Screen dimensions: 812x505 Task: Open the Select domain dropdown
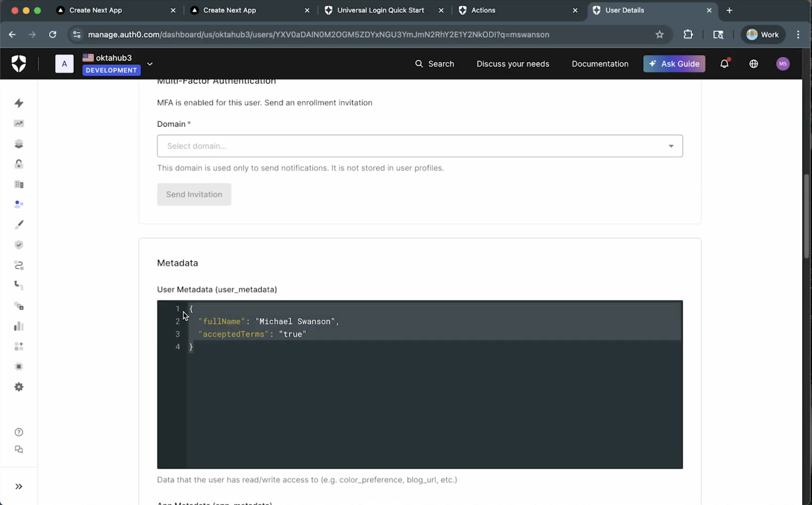tap(419, 146)
